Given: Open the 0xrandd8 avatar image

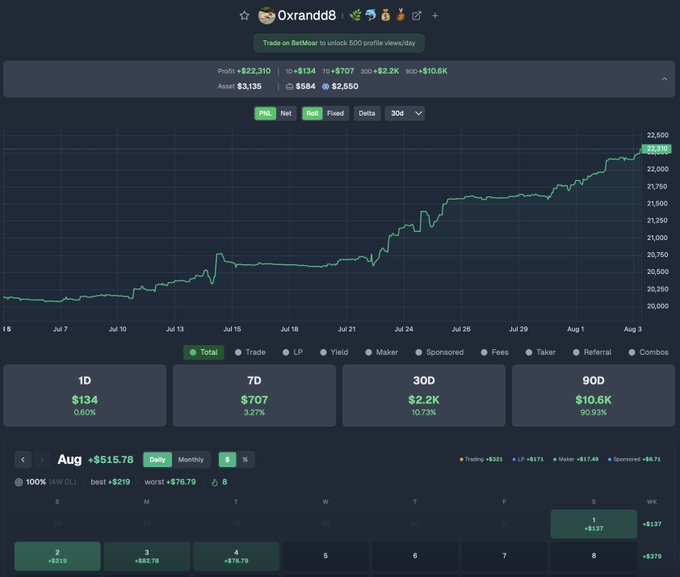Looking at the screenshot, I should pos(266,16).
